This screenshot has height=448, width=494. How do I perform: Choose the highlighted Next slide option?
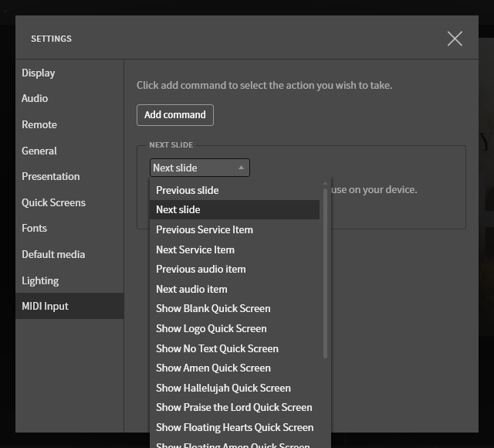235,209
